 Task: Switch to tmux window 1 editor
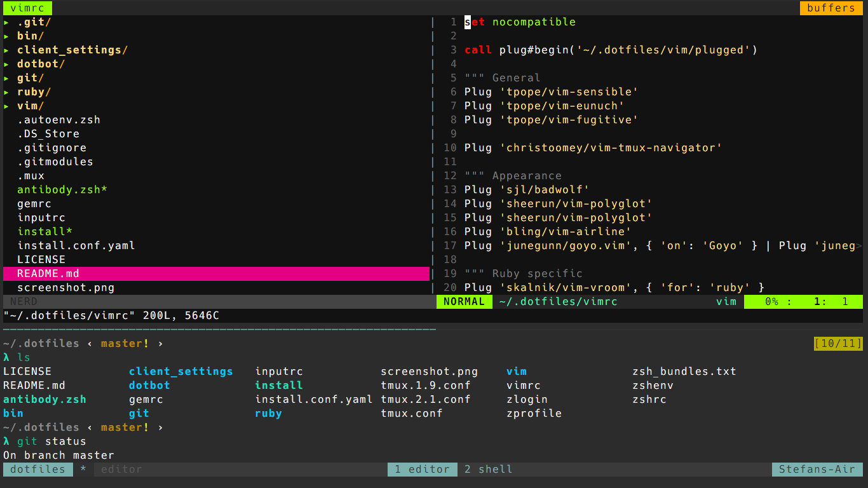pyautogui.click(x=422, y=470)
